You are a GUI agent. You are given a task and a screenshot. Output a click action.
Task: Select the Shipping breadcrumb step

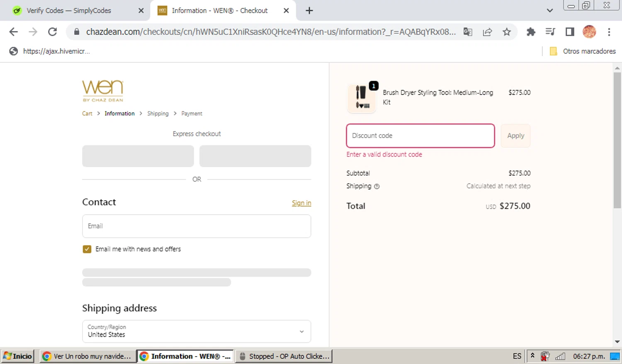[158, 113]
